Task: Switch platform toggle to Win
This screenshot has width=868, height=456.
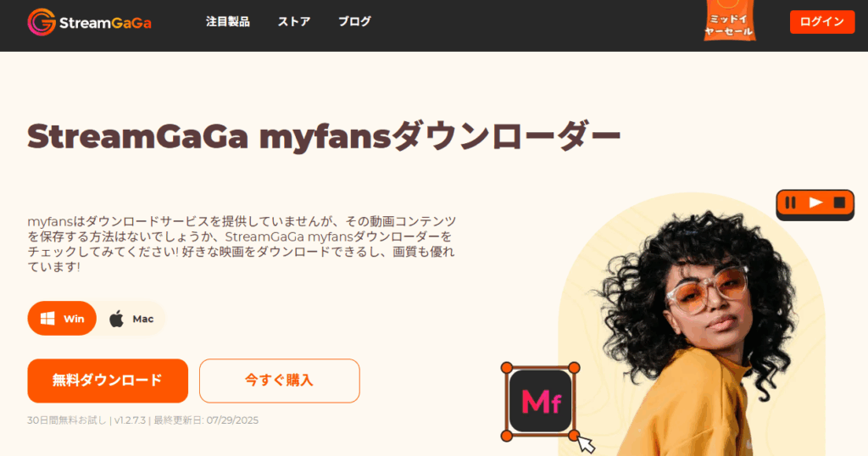Action: 62,319
